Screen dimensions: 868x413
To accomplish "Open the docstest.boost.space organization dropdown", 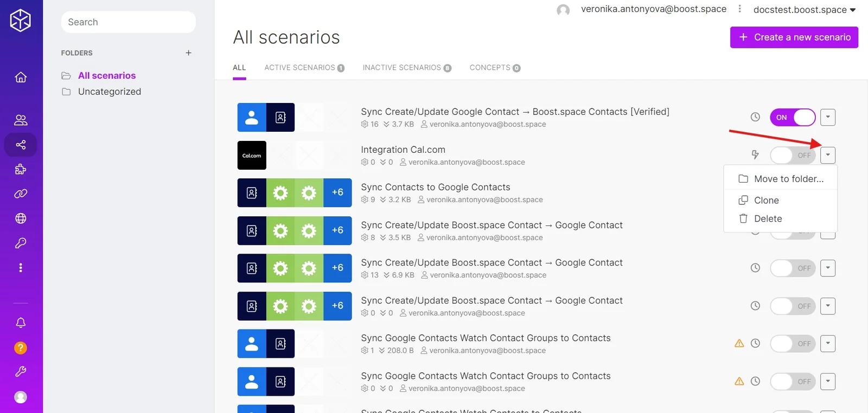I will click(x=805, y=10).
